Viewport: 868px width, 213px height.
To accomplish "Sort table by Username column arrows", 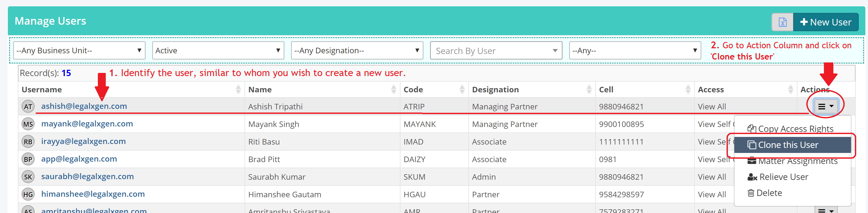I will pyautogui.click(x=238, y=89).
